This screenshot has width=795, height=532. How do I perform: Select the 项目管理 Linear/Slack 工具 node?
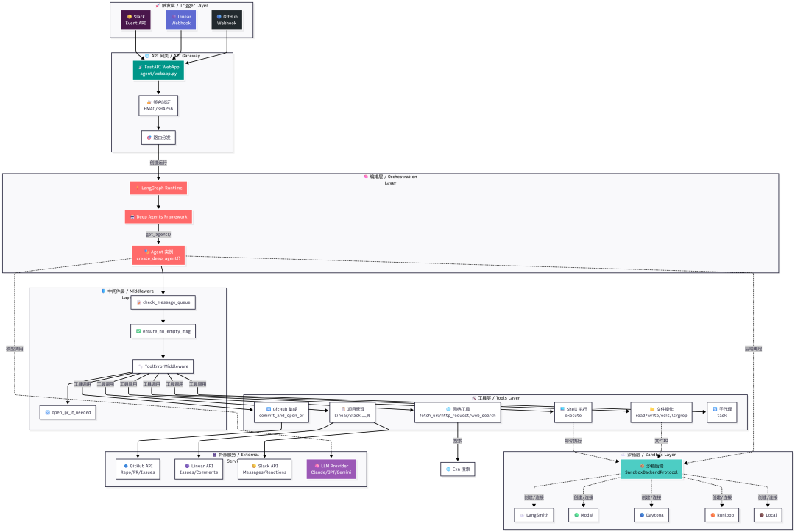click(353, 412)
